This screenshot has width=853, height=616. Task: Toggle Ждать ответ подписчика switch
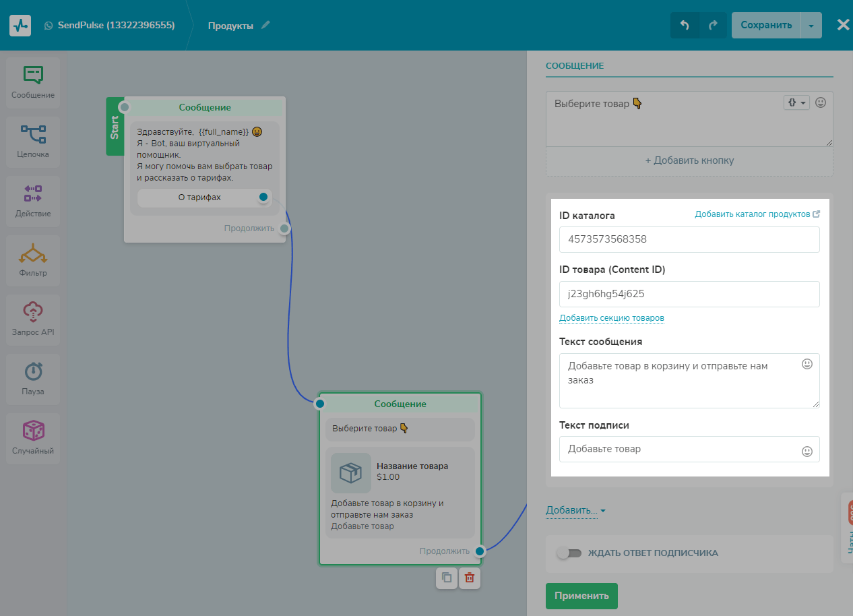(569, 553)
